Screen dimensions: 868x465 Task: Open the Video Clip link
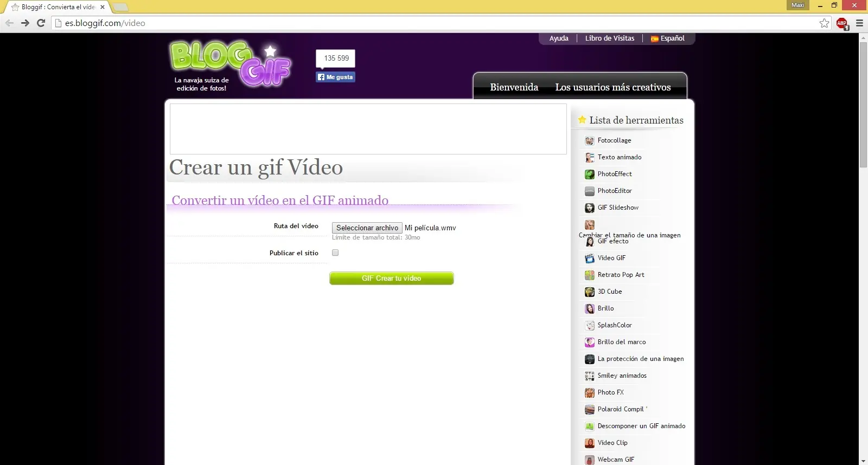click(612, 443)
